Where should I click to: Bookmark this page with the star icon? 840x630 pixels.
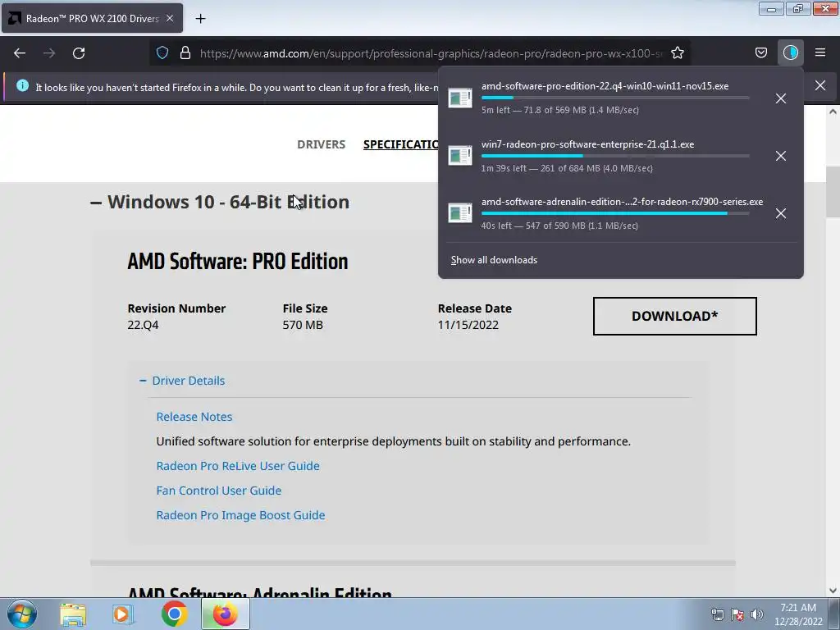coord(677,52)
